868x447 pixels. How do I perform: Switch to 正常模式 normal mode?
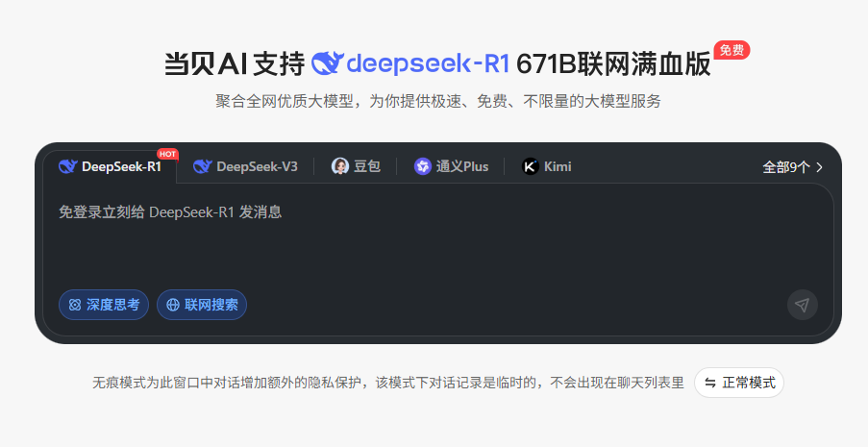click(739, 383)
